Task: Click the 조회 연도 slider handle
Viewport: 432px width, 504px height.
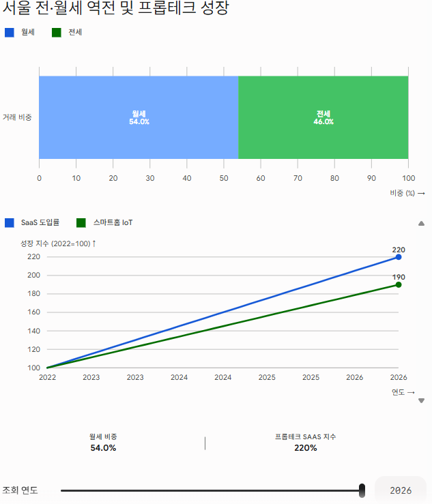Action: point(362,490)
